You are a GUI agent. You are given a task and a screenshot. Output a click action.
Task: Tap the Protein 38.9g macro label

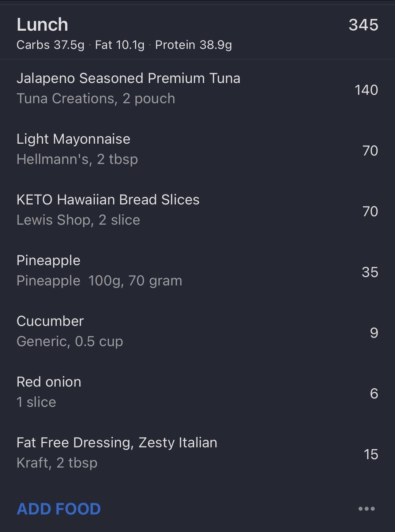click(x=193, y=45)
